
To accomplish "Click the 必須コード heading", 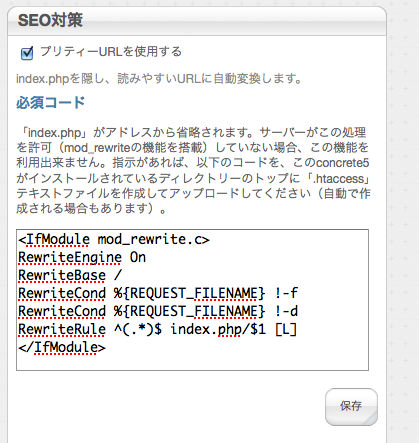I will point(50,102).
